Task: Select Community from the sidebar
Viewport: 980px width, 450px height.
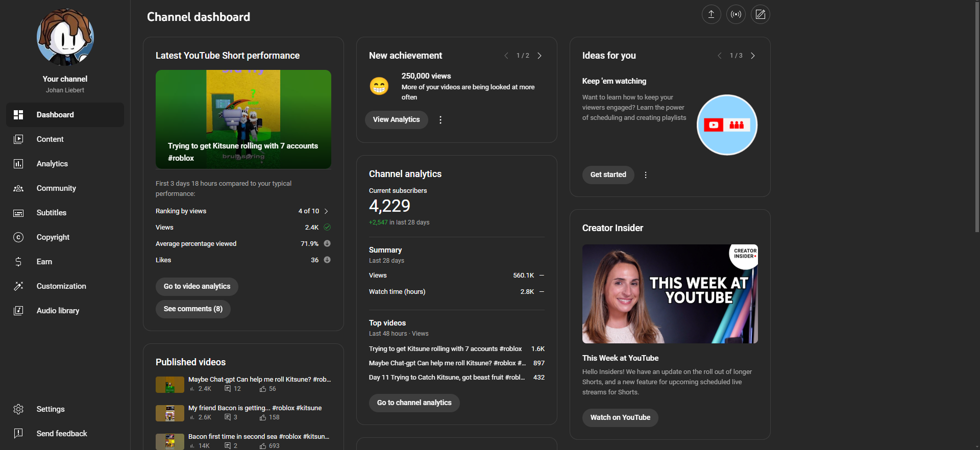Action: coord(65,188)
